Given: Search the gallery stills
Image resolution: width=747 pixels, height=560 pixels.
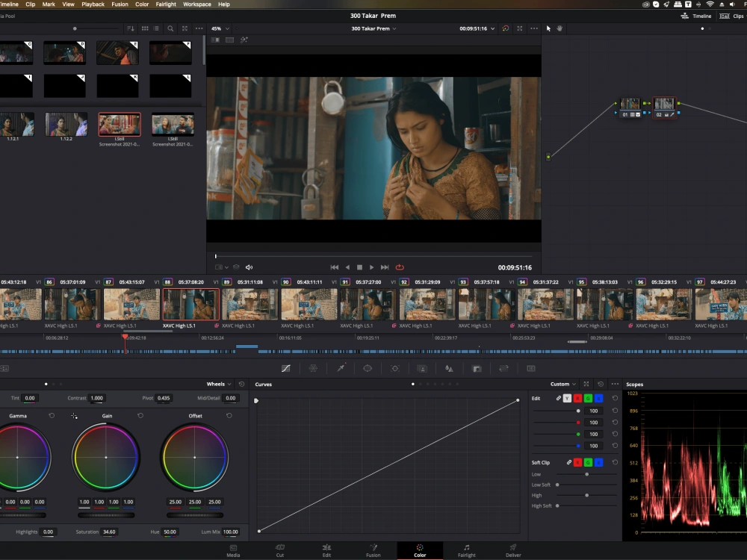Looking at the screenshot, I should point(170,28).
